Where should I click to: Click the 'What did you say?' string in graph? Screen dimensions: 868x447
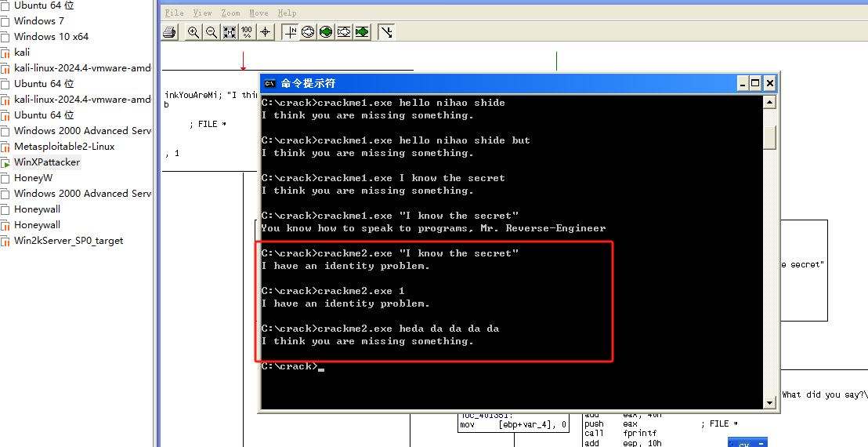click(x=824, y=394)
